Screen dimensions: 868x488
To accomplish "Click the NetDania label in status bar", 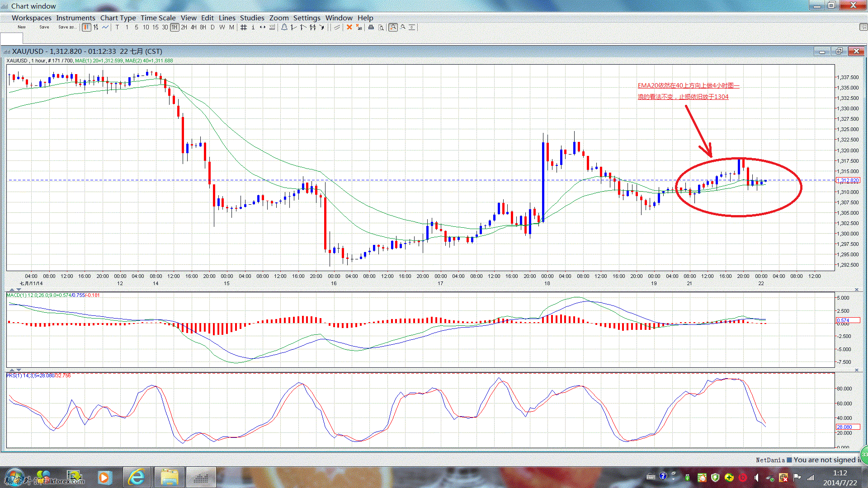I will click(x=770, y=460).
